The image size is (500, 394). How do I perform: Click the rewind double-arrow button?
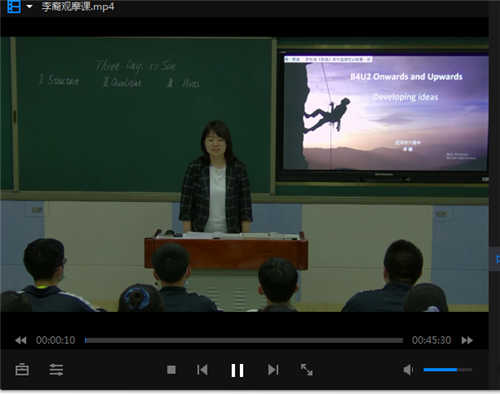(21, 340)
